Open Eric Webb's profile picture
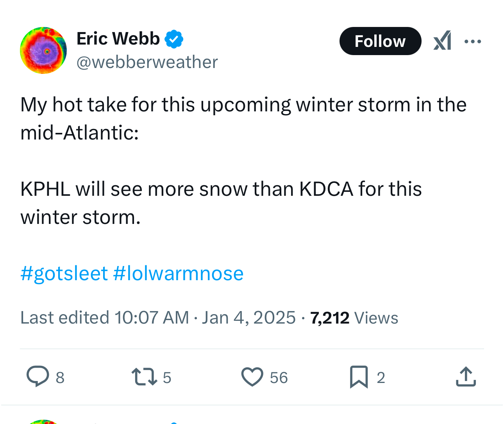 tap(43, 50)
